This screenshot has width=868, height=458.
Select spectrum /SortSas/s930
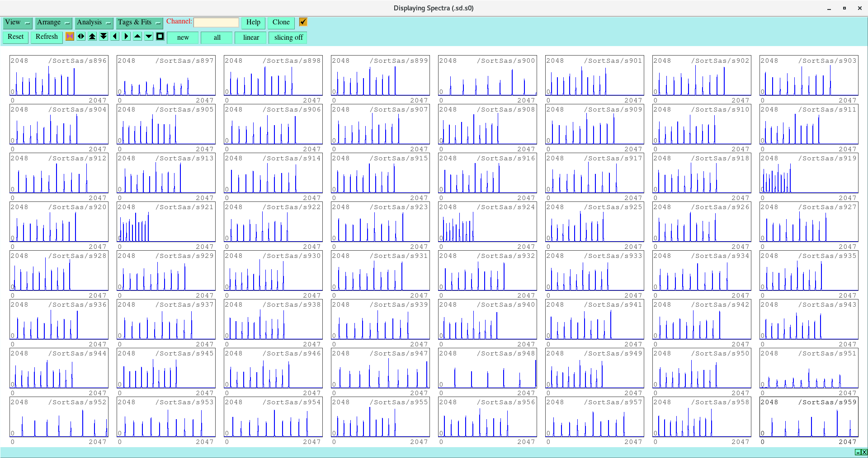273,271
